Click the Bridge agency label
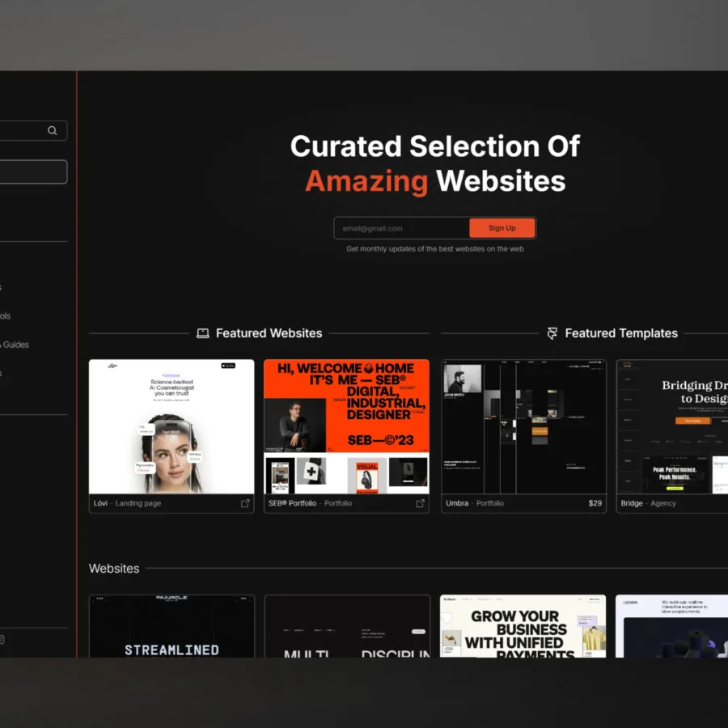Screen dimensions: 728x728 click(645, 503)
